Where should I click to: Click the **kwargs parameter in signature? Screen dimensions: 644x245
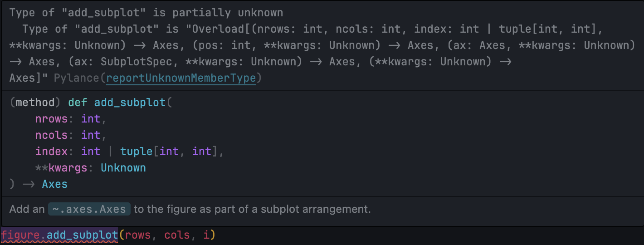click(61, 168)
